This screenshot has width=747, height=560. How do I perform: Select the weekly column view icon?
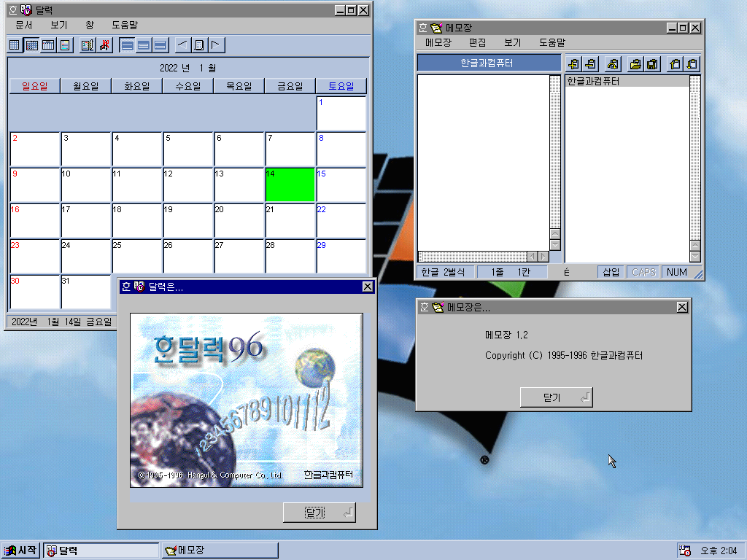coord(48,45)
